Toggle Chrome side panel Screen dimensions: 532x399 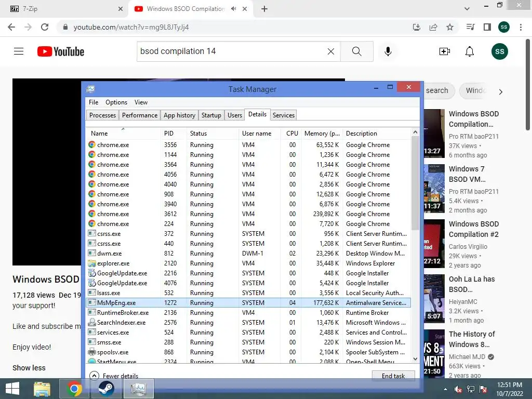tap(487, 27)
